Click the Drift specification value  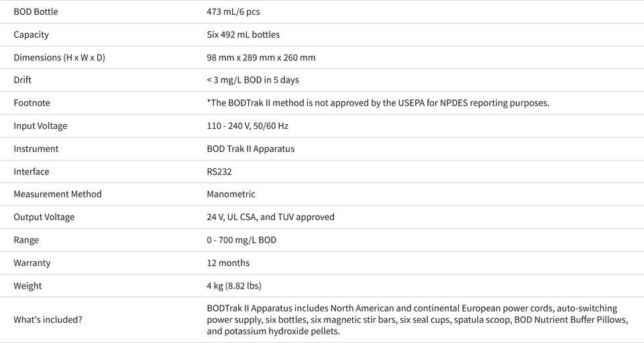pos(253,80)
